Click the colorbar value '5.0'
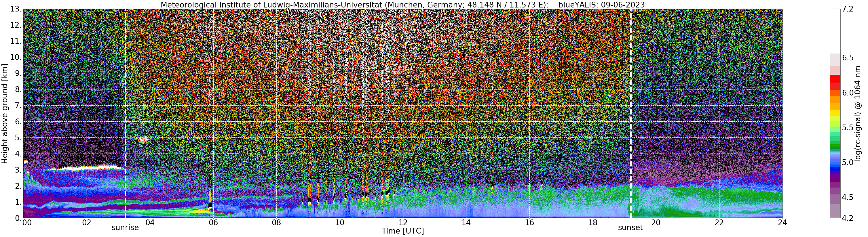The height and width of the screenshot is (237, 868). point(848,163)
